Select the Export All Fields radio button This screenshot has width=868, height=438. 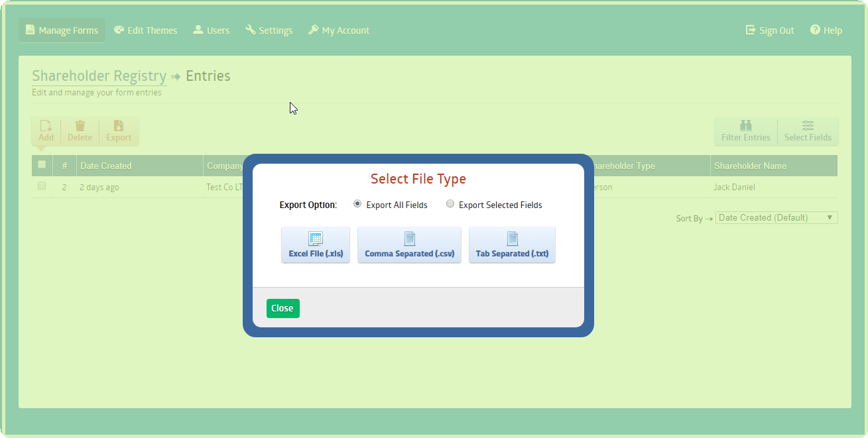tap(357, 204)
